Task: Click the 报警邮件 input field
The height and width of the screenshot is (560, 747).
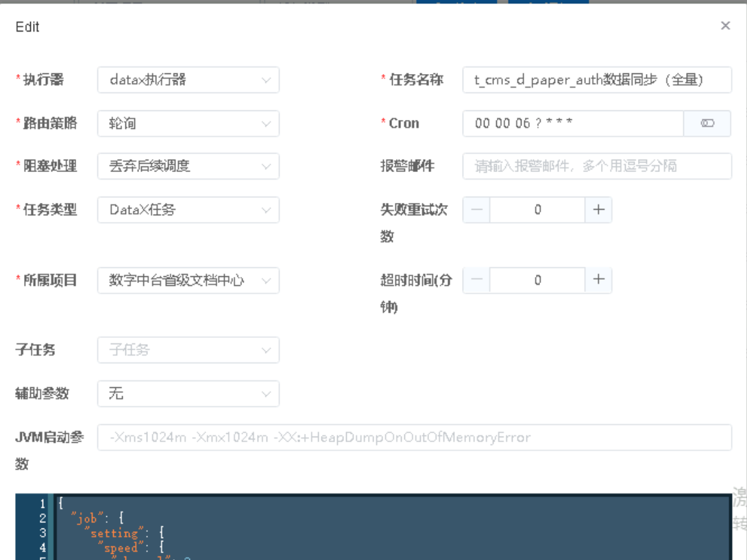Action: [x=597, y=166]
